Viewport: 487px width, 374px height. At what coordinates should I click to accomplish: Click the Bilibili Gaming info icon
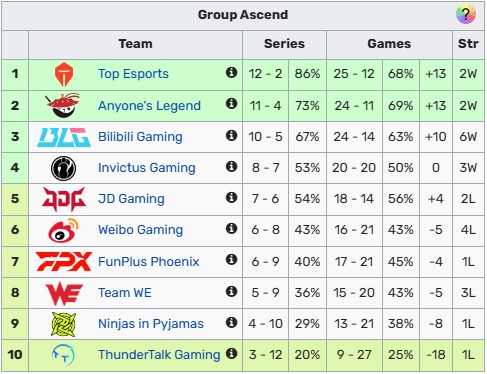click(x=231, y=135)
